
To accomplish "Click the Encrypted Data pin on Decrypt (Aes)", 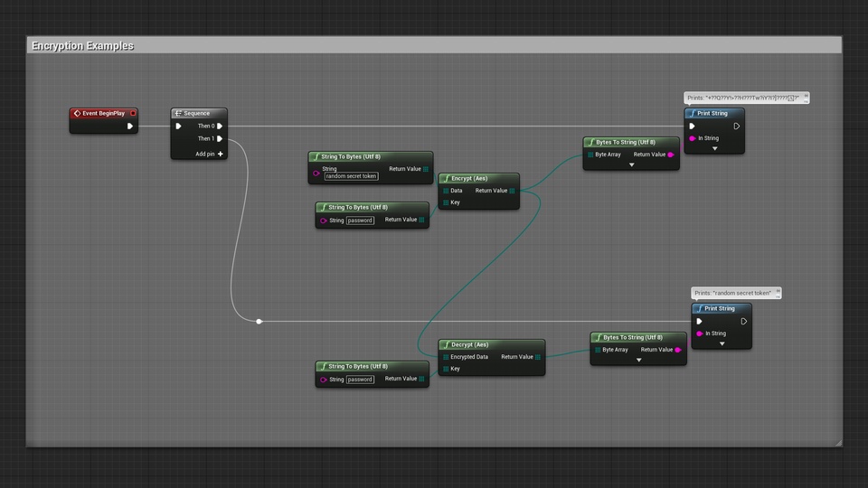I will (x=446, y=357).
